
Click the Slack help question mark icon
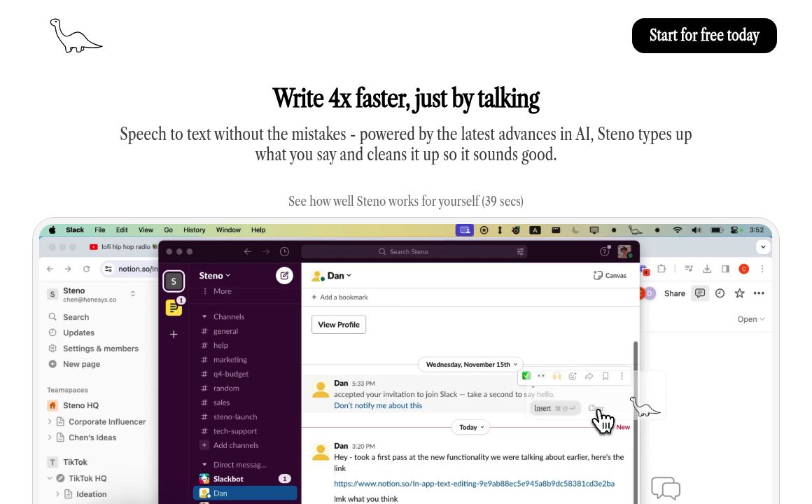604,252
